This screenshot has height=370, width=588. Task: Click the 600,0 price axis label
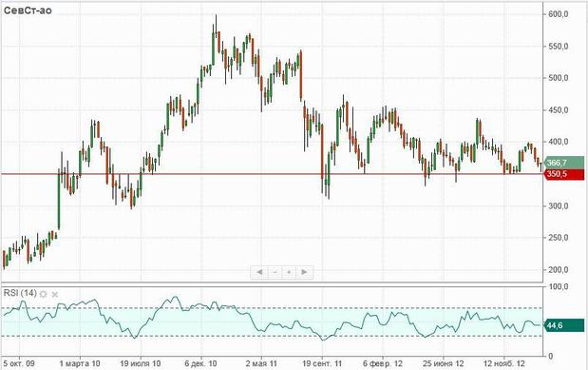click(559, 14)
